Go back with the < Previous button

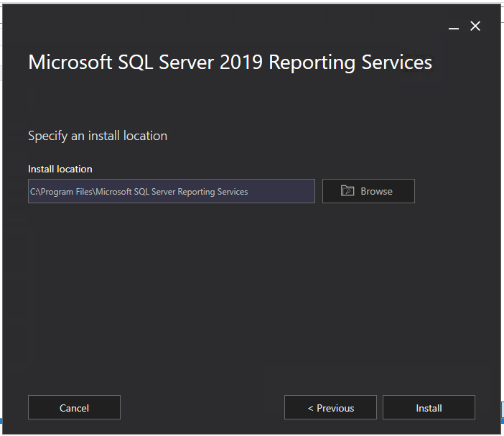click(330, 407)
